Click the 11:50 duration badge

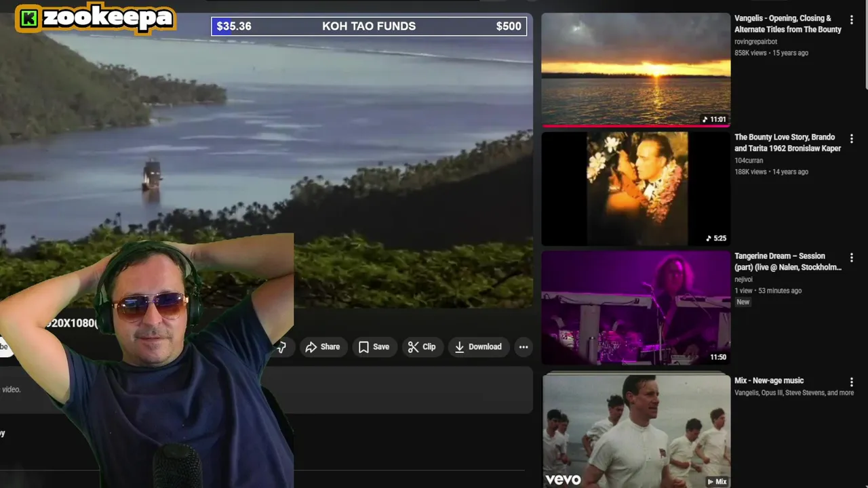point(718,357)
